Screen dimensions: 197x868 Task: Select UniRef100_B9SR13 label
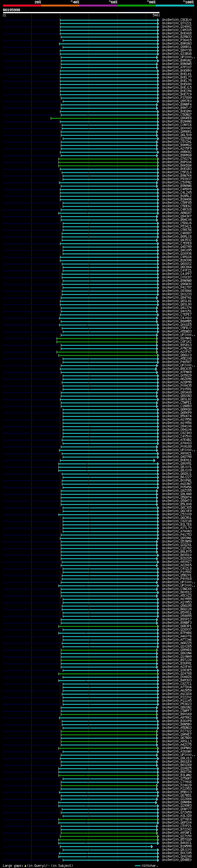tap(176, 345)
